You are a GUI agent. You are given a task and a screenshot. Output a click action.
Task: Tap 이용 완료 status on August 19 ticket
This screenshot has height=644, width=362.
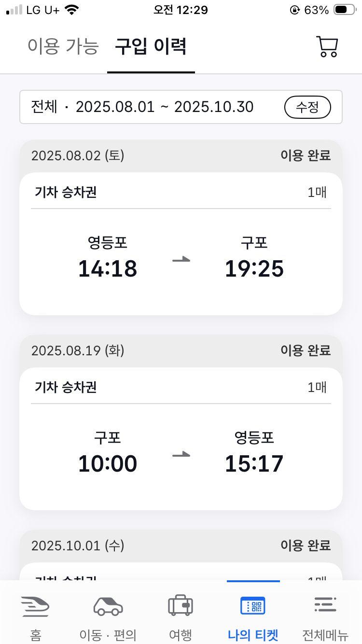point(306,350)
